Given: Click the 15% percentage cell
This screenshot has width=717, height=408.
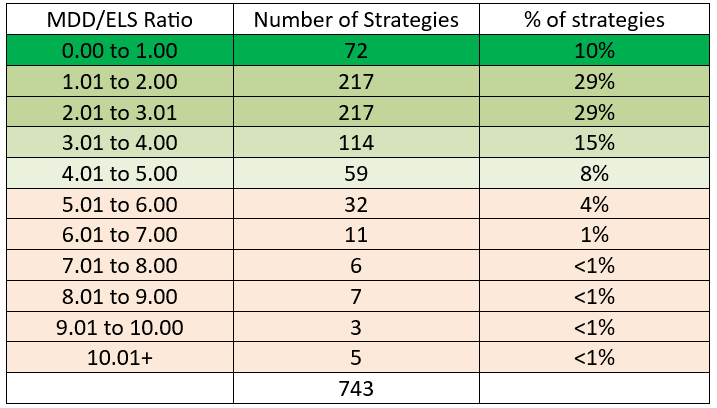Looking at the screenshot, I should [x=594, y=143].
